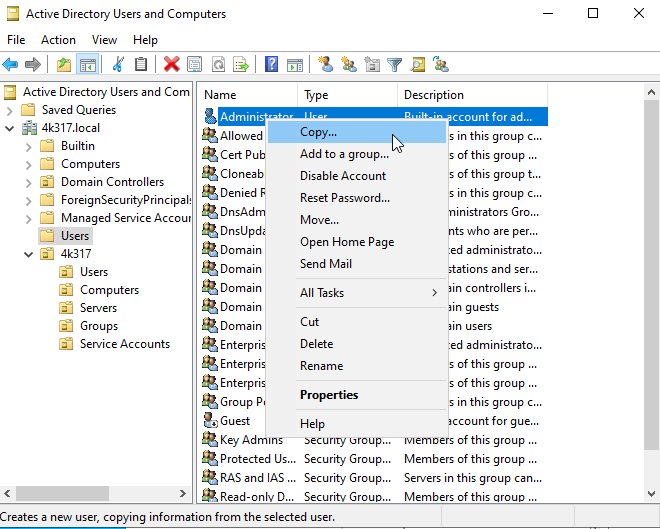Screen dimensions: 660x529
Task: Select Disable Account in context menu
Action: [x=342, y=176]
